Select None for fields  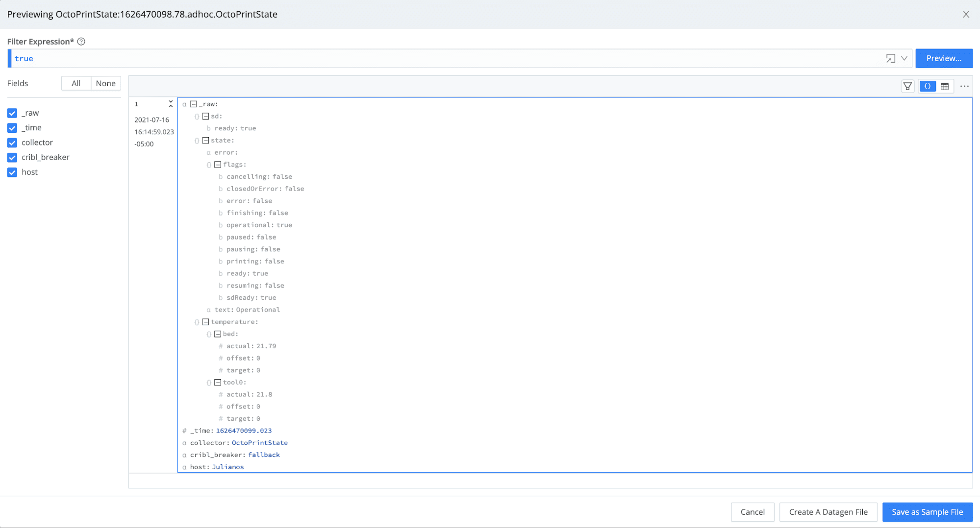[x=105, y=83]
